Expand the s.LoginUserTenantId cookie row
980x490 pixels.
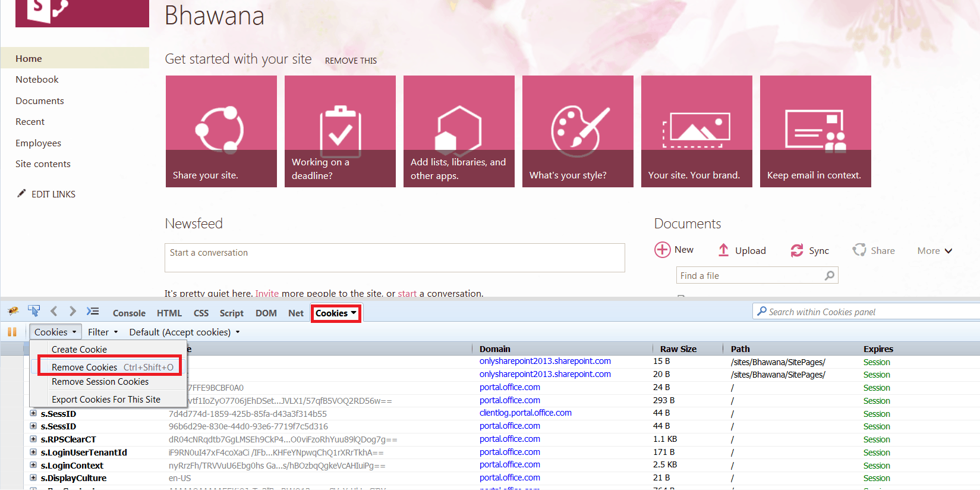pyautogui.click(x=33, y=452)
